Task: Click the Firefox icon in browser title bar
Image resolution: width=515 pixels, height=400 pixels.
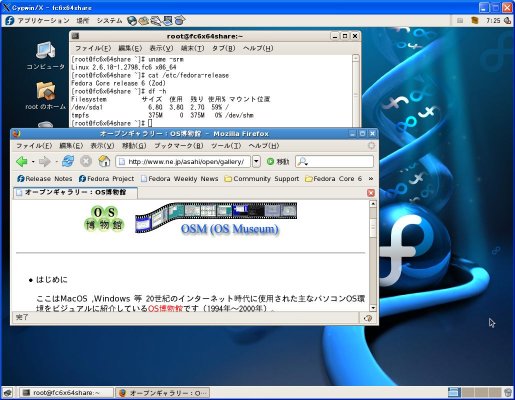Action: click(16, 134)
